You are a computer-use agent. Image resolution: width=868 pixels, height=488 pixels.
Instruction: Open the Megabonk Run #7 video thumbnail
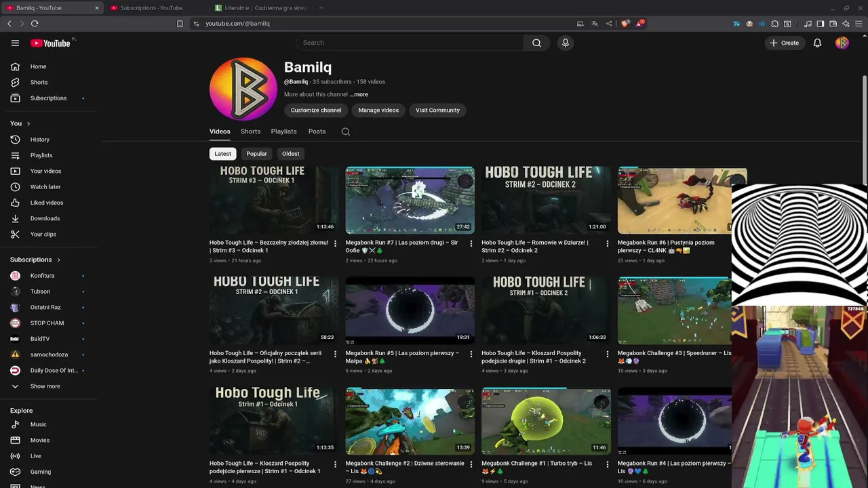pos(410,201)
